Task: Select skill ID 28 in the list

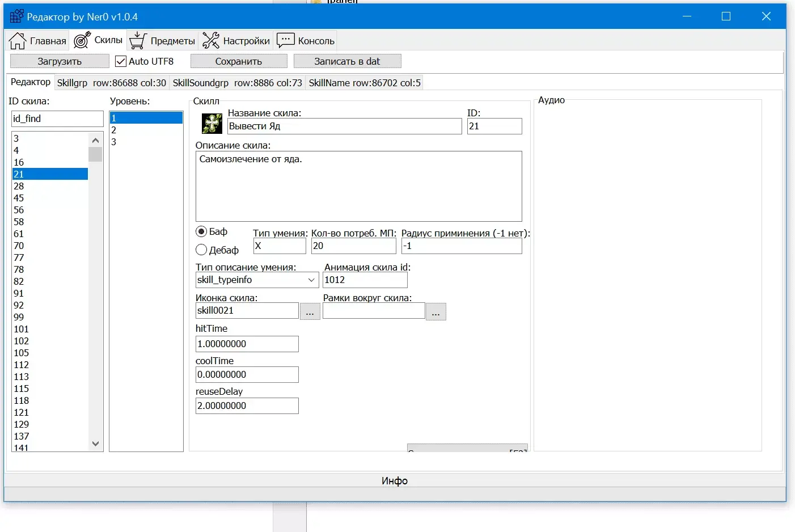Action: tap(50, 186)
